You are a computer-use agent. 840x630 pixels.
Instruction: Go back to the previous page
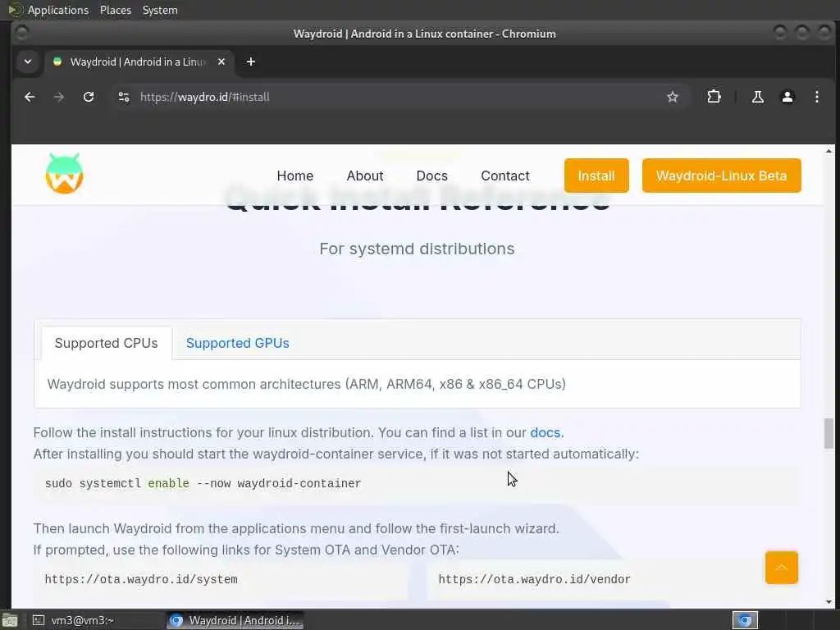(30, 97)
